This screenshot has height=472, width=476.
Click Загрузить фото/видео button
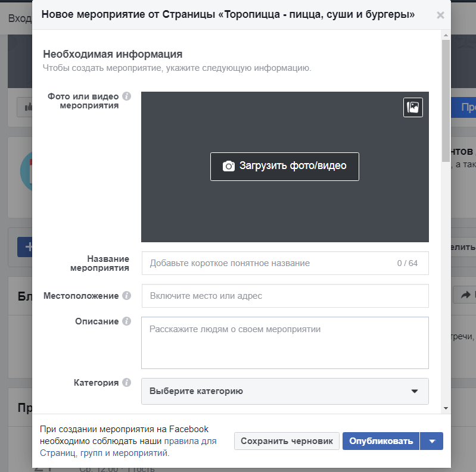(285, 167)
